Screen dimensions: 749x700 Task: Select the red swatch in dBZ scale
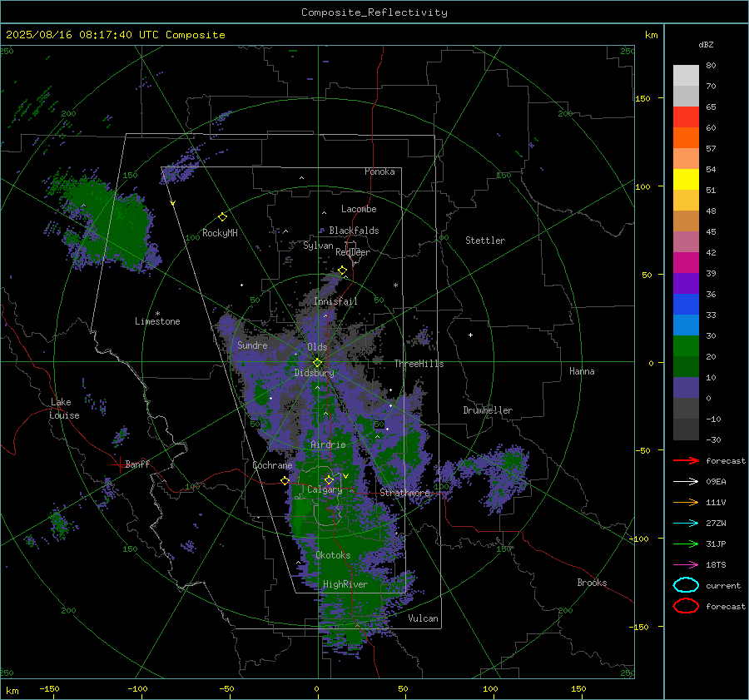click(686, 117)
